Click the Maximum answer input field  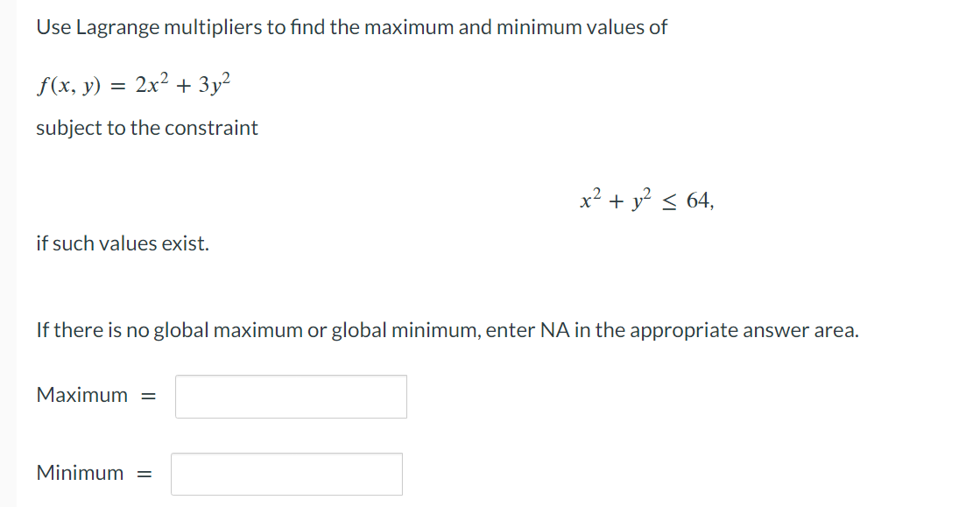pyautogui.click(x=291, y=397)
